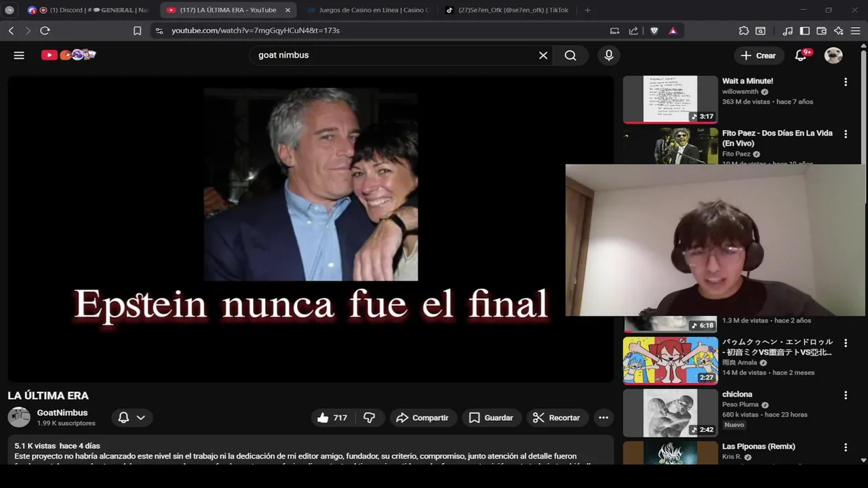Clear the search box with X
Viewport: 868px width, 488px height.
[543, 56]
